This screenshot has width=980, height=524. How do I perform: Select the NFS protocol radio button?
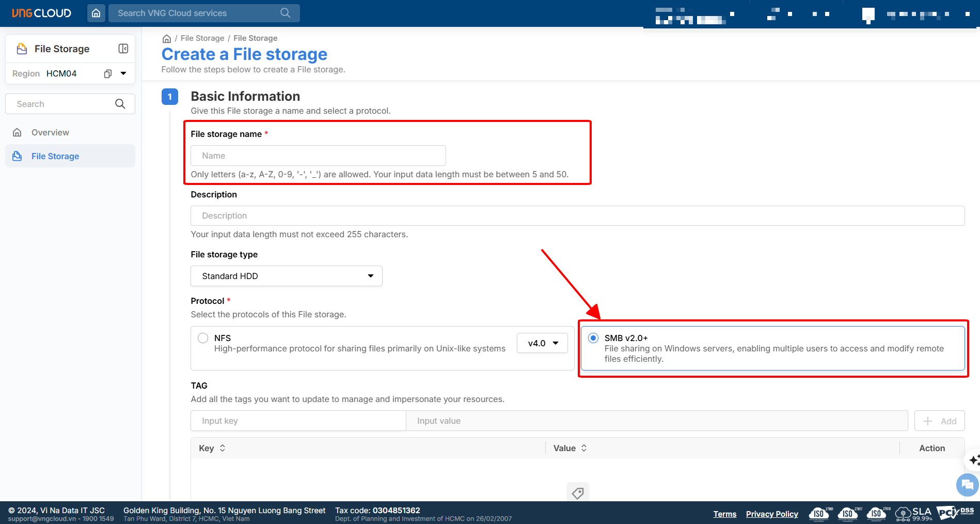tap(203, 338)
